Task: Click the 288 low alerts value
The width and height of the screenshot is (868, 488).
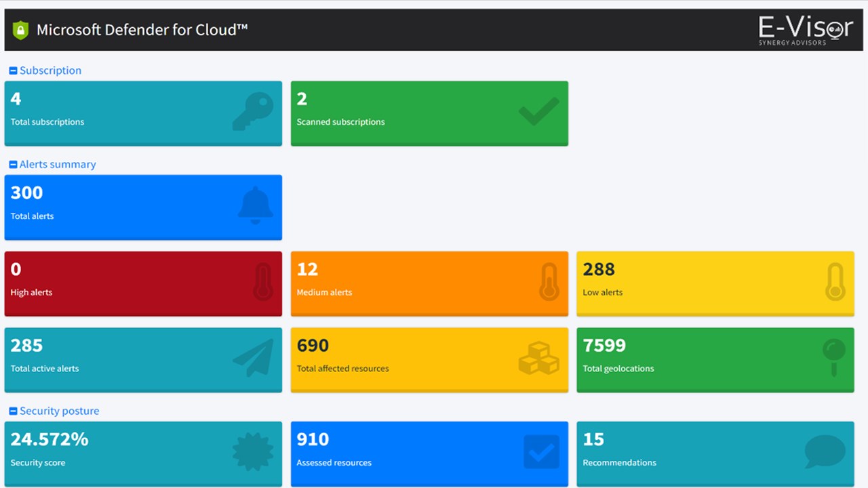Action: [599, 269]
